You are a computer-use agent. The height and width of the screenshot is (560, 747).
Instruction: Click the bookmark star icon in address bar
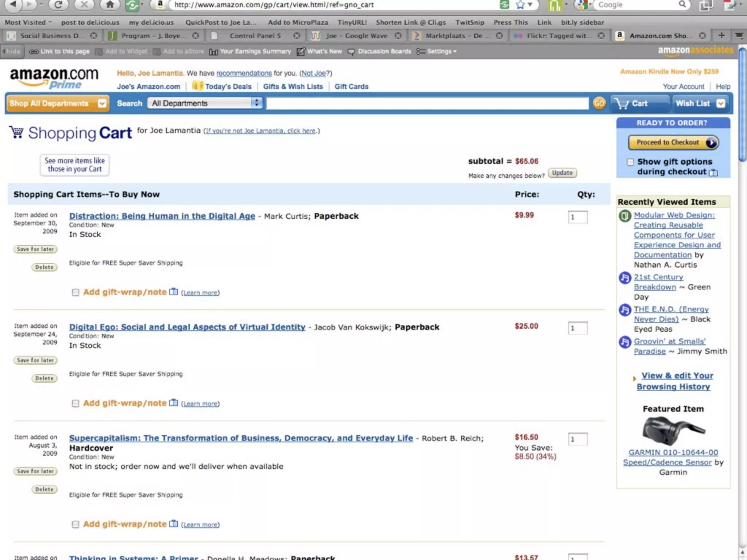(x=520, y=5)
